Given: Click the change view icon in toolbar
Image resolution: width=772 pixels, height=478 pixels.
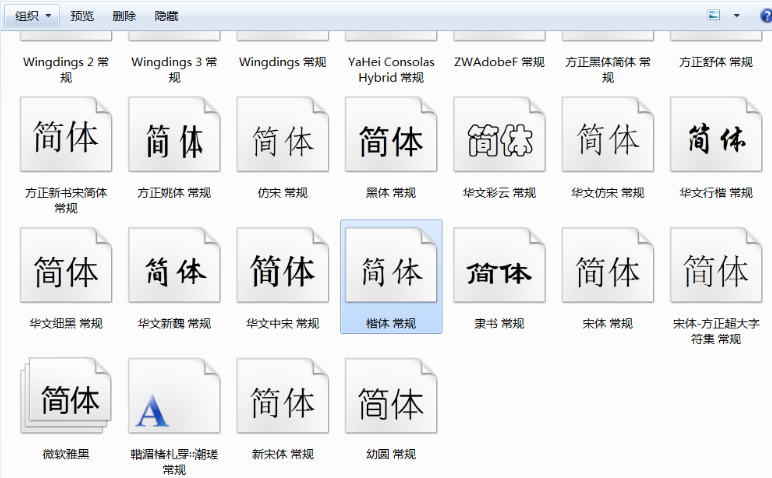Looking at the screenshot, I should [x=713, y=15].
